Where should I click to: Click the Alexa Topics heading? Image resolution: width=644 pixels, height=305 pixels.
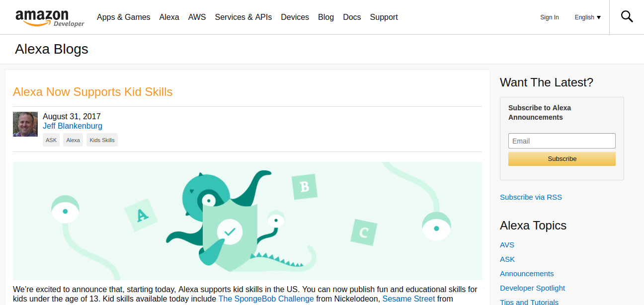(533, 226)
